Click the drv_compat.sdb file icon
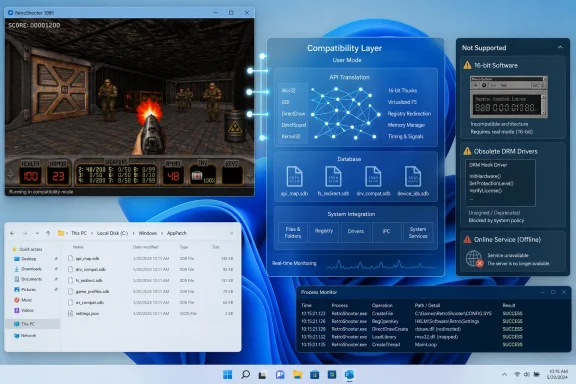 (x=373, y=177)
